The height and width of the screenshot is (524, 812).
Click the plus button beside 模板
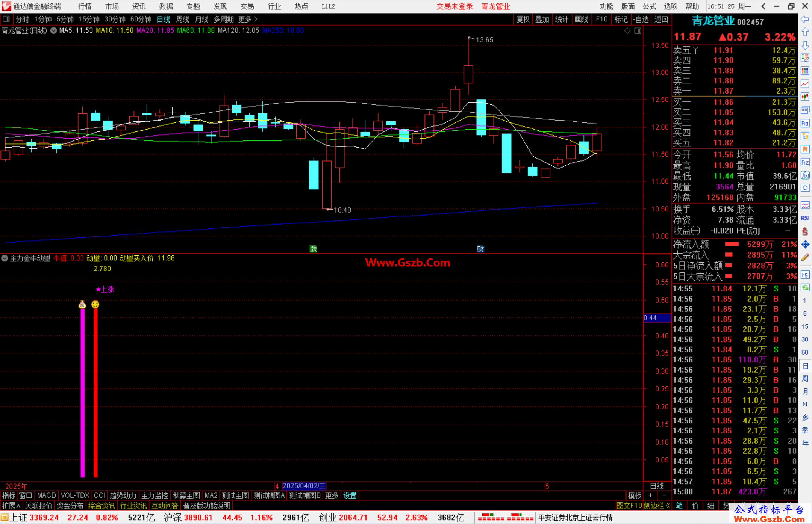pos(651,495)
